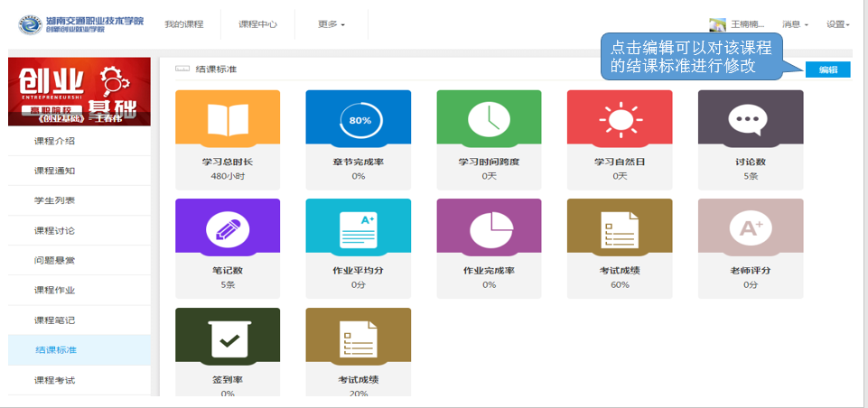This screenshot has width=868, height=408.
Task: Open 课程作业 from the sidebar
Action: tap(54, 290)
